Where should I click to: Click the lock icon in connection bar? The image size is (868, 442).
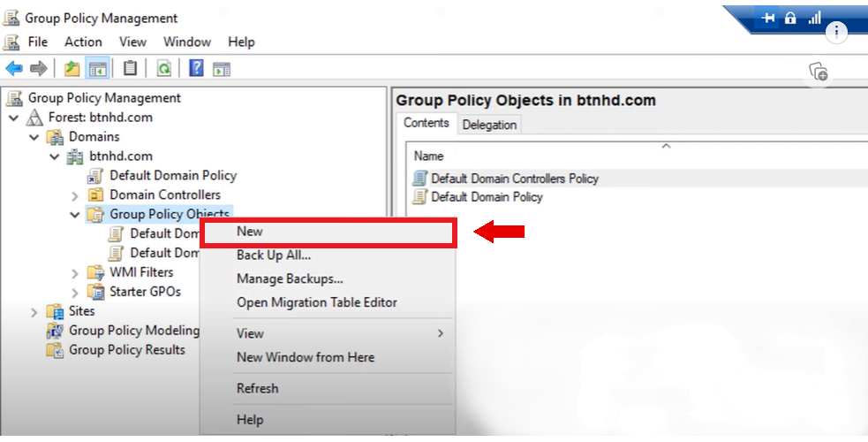(790, 18)
